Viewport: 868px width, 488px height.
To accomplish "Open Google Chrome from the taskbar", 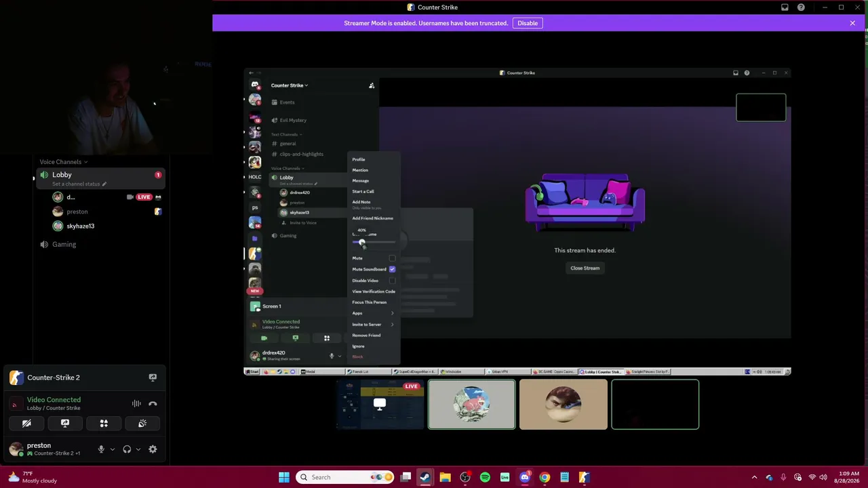I will coord(545,477).
